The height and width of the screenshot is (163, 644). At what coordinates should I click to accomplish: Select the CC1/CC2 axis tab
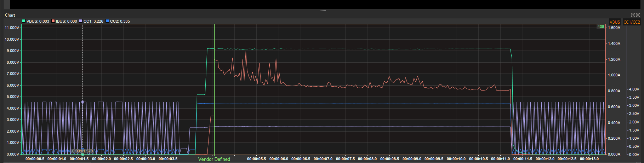pyautogui.click(x=632, y=22)
